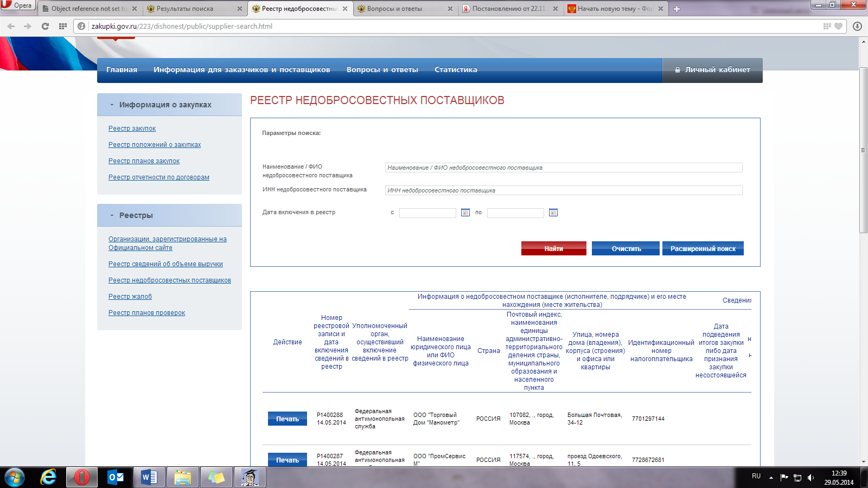Open the Статистика menu item

(456, 69)
